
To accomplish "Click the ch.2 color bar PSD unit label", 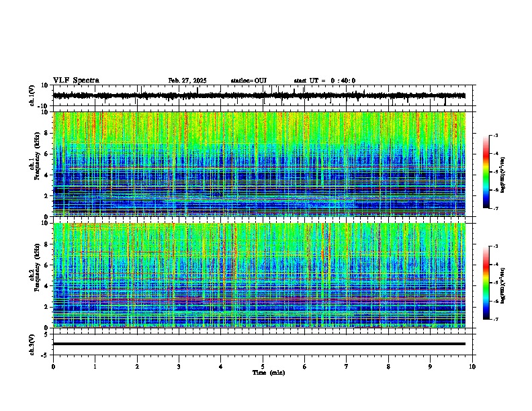I will pyautogui.click(x=503, y=285).
